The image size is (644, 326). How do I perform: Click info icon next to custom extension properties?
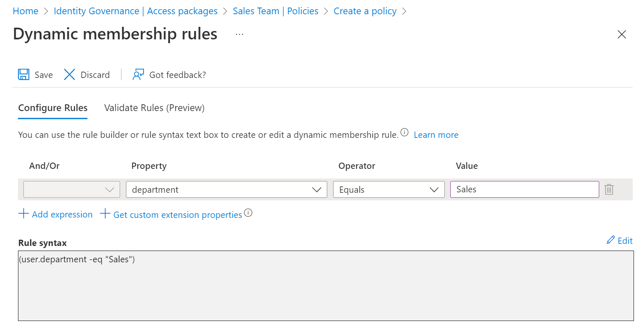point(248,213)
